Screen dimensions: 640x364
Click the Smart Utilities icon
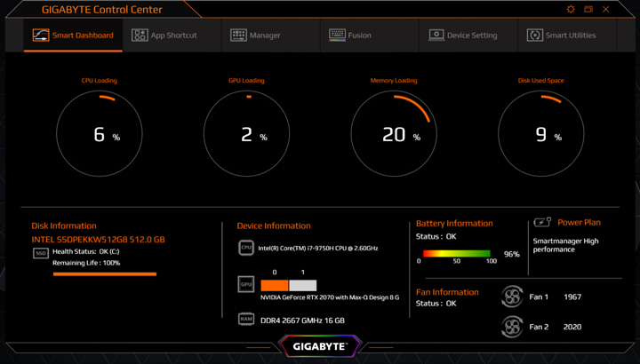[535, 35]
